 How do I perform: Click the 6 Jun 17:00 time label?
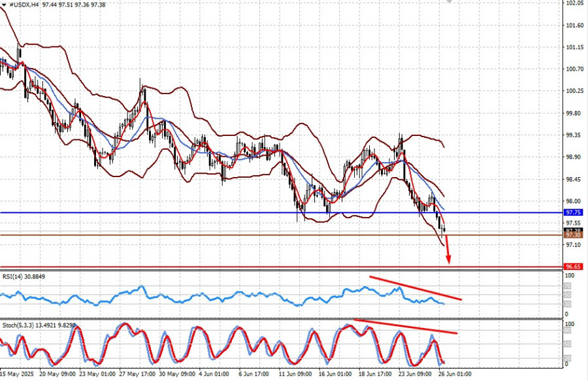tap(254, 374)
